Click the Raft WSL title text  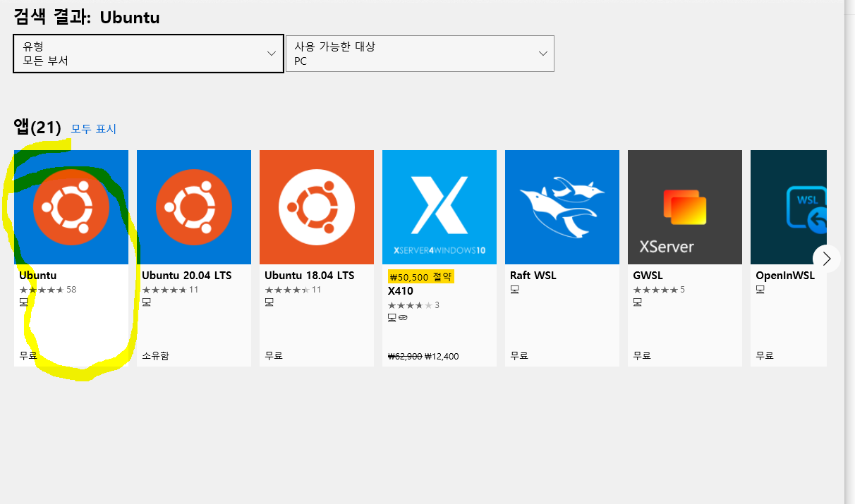tap(533, 276)
